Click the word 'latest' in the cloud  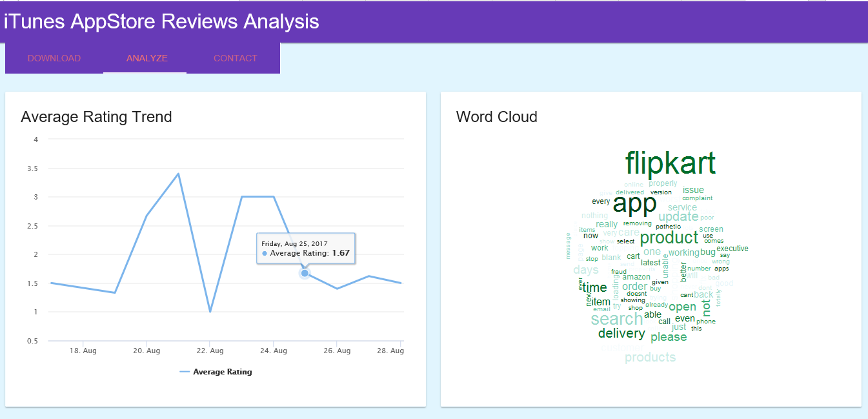click(651, 263)
